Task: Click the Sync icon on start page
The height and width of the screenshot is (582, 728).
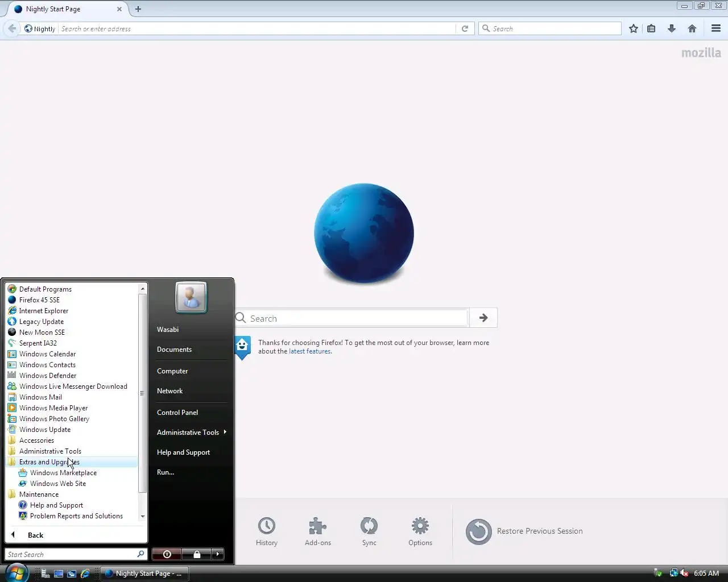Action: click(369, 531)
